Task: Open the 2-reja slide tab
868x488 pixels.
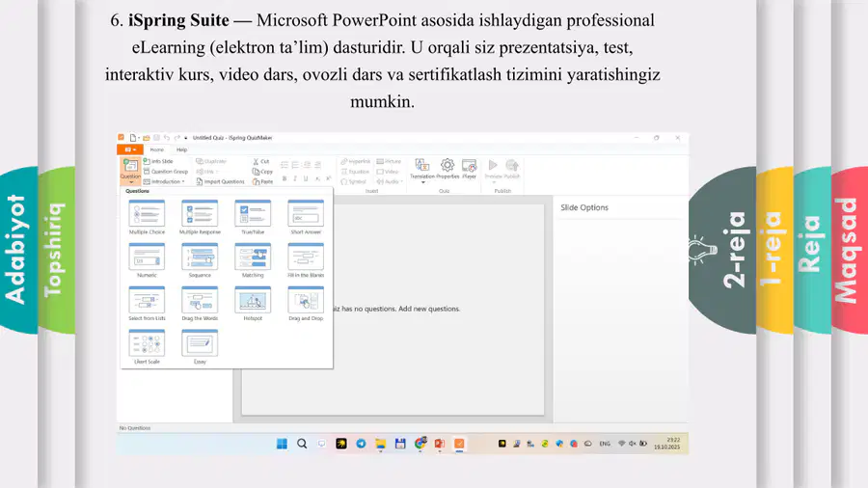Action: pyautogui.click(x=723, y=250)
